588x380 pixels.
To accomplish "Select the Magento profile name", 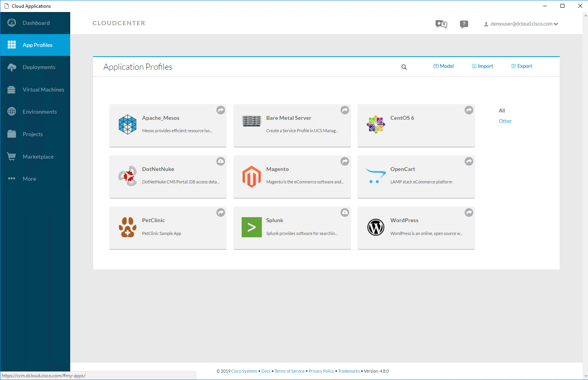I will click(277, 169).
